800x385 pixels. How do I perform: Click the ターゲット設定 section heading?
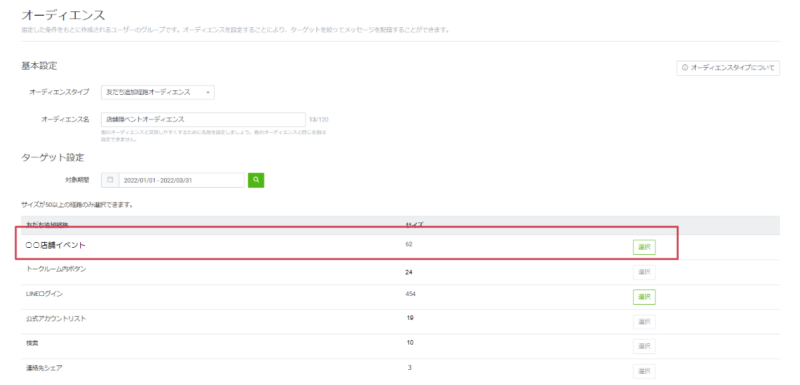point(53,158)
